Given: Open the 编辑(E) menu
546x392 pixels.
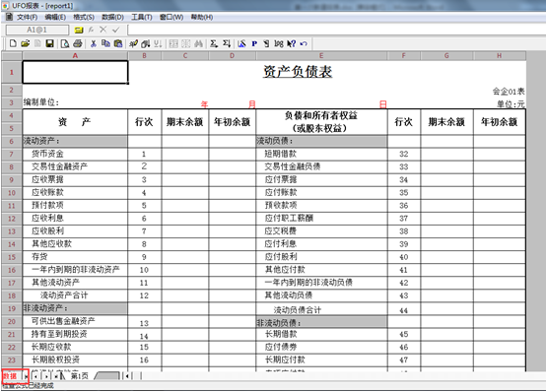Looking at the screenshot, I should 55,17.
